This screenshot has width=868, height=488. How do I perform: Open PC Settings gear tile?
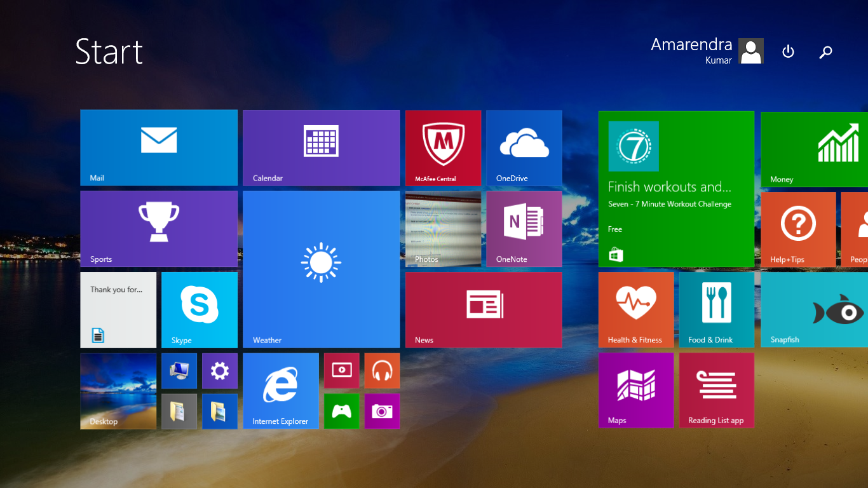click(x=219, y=370)
